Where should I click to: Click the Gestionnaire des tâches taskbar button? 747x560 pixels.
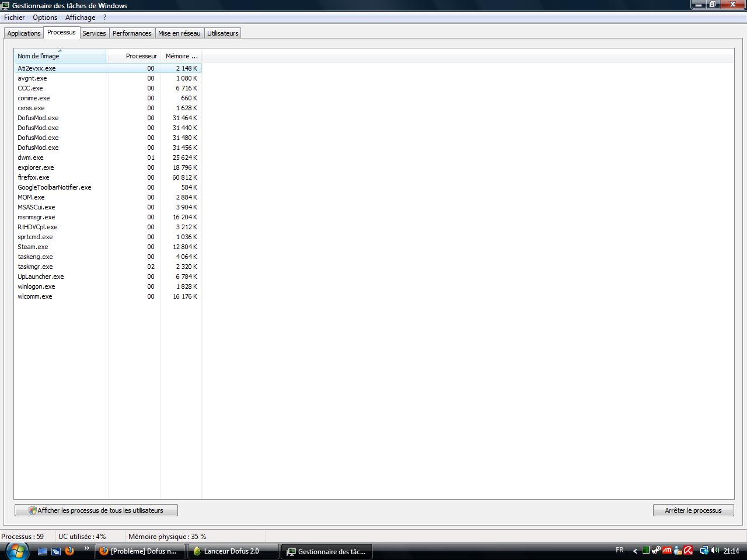pyautogui.click(x=326, y=551)
